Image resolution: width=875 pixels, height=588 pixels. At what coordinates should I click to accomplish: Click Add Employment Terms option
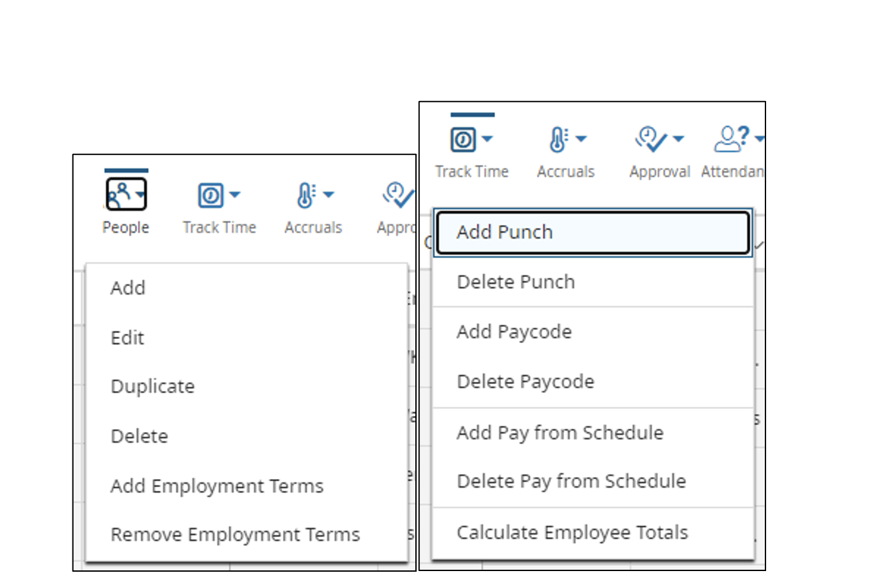(217, 486)
